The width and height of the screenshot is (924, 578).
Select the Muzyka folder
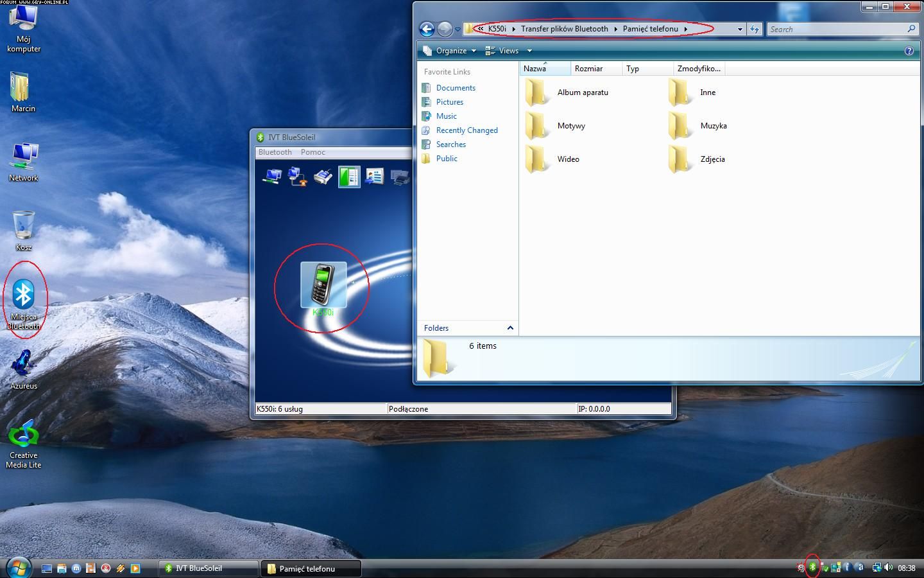click(x=697, y=126)
